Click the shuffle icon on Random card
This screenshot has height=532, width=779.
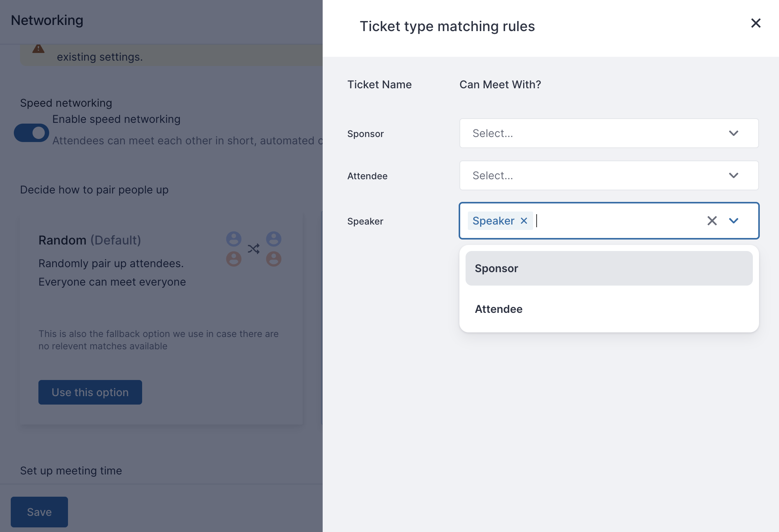pos(254,249)
